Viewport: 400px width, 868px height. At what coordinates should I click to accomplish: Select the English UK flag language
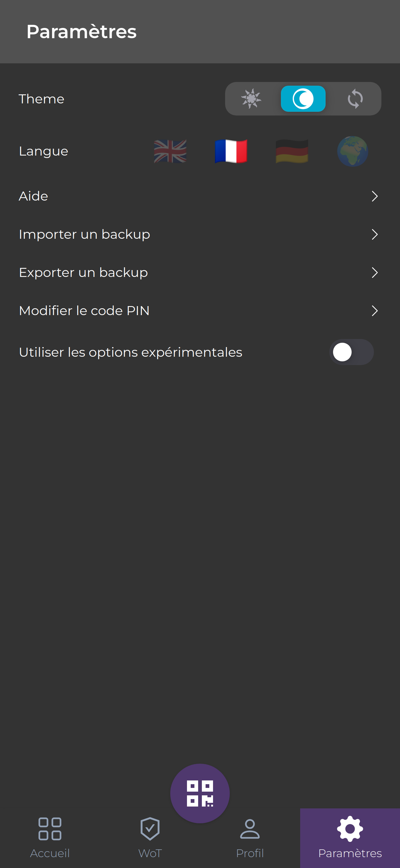click(170, 151)
